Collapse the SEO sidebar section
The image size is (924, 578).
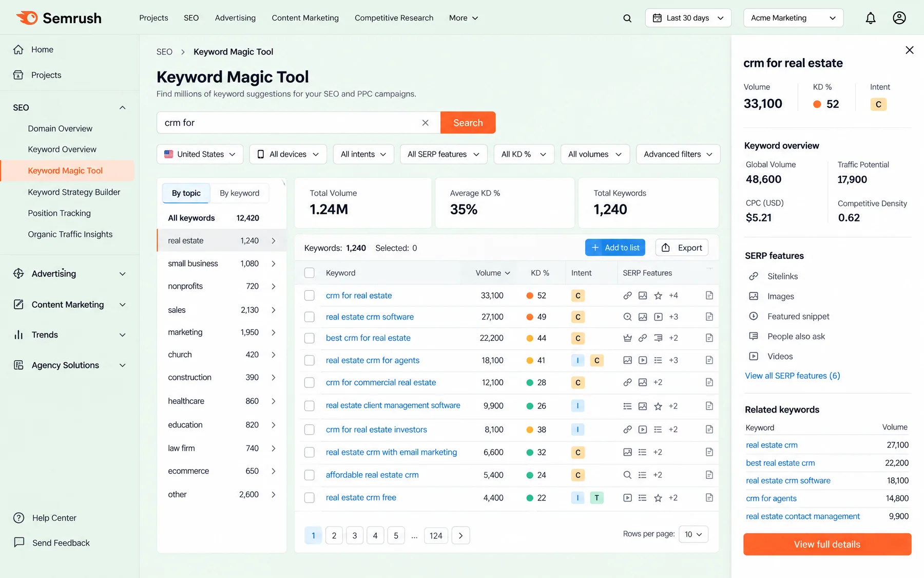122,107
